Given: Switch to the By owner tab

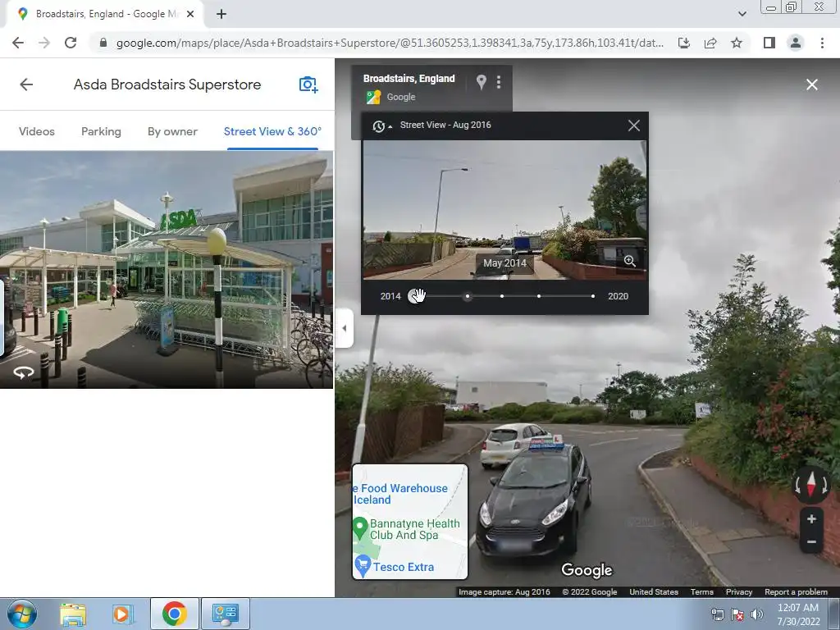Looking at the screenshot, I should tap(172, 132).
